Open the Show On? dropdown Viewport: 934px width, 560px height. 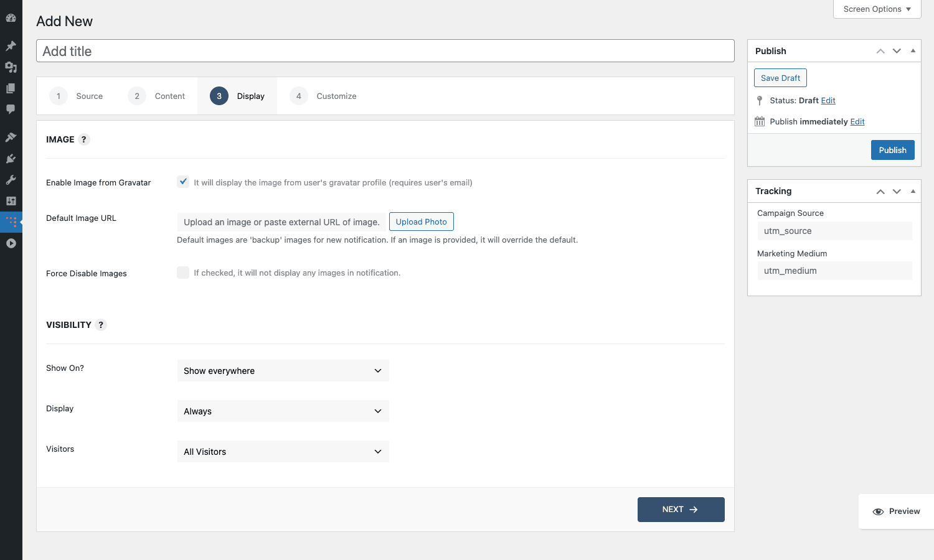(283, 371)
